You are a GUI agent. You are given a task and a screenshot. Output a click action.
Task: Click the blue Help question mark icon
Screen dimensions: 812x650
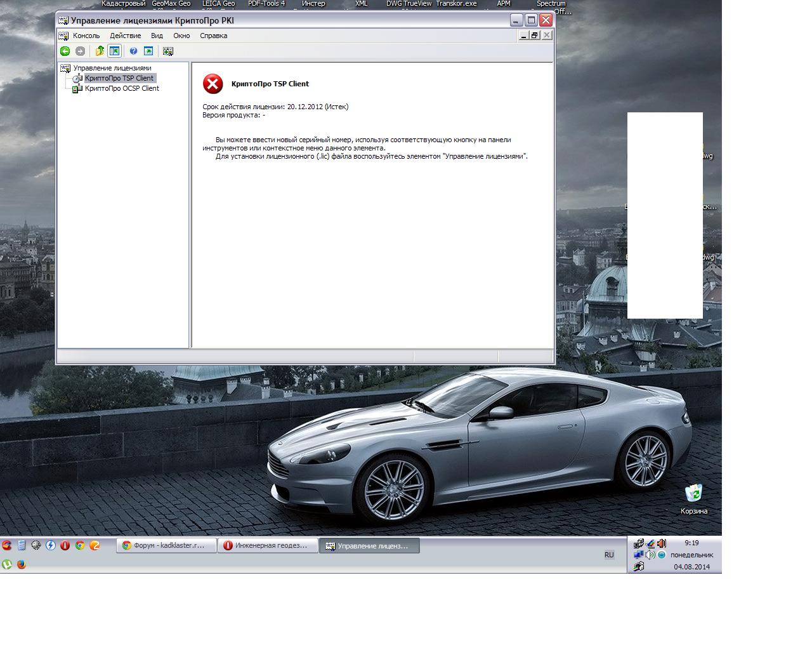point(133,51)
